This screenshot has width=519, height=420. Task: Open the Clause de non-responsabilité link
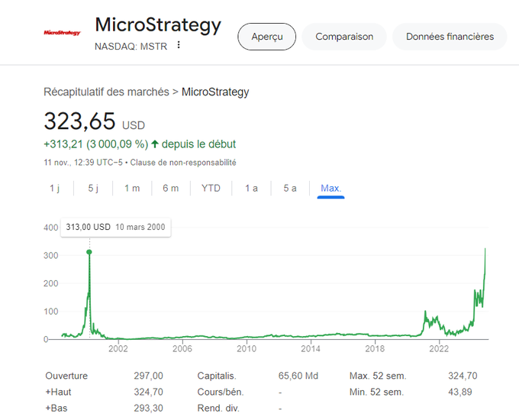pyautogui.click(x=183, y=163)
